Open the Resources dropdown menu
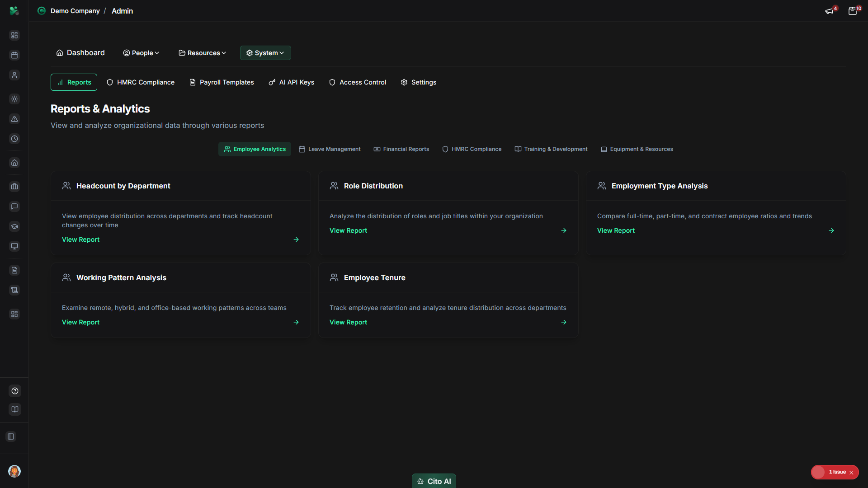 point(202,53)
